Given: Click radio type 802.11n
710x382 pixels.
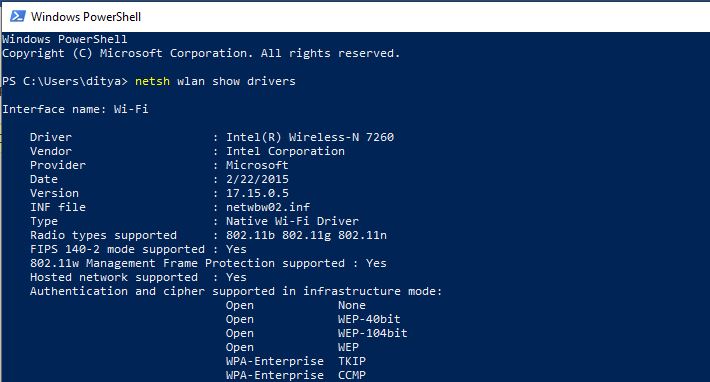Looking at the screenshot, I should (x=362, y=235).
